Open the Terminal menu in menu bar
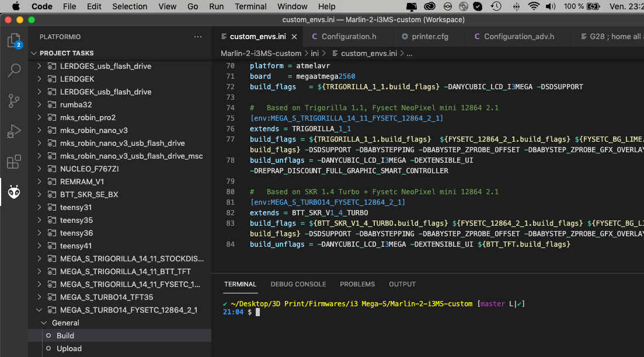Image resolution: width=644 pixels, height=357 pixels. pyautogui.click(x=250, y=6)
